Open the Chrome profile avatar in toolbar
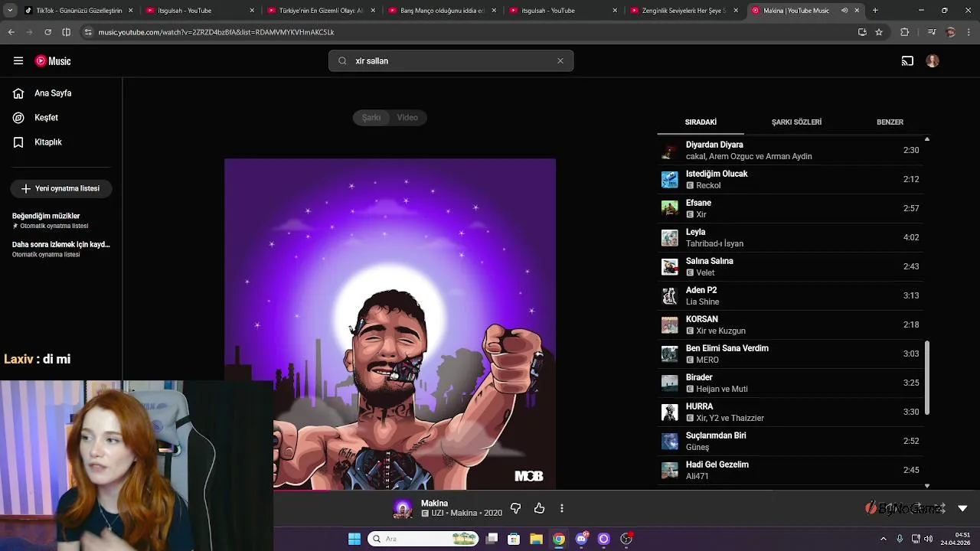Screen dimensions: 980x551 [x=951, y=32]
